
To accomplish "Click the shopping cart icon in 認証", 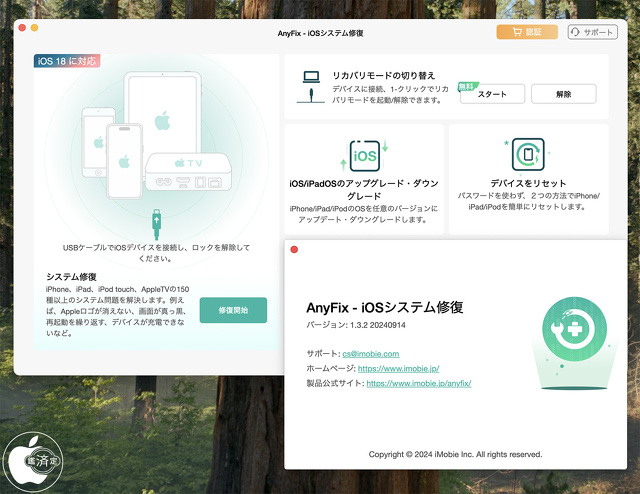I will (x=517, y=32).
